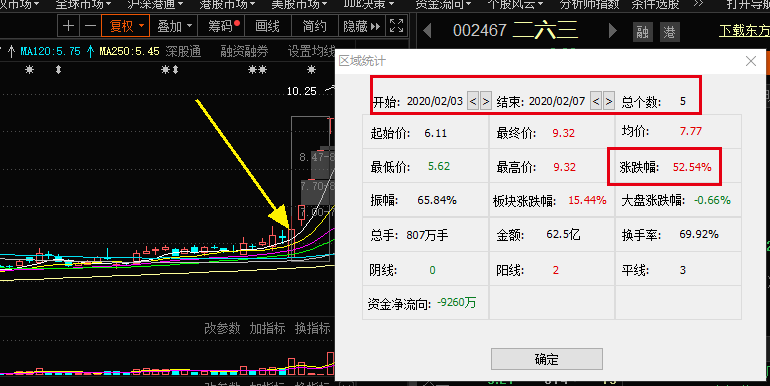This screenshot has width=770, height=386.
Task: Move end date forward one day
Action: pos(608,101)
